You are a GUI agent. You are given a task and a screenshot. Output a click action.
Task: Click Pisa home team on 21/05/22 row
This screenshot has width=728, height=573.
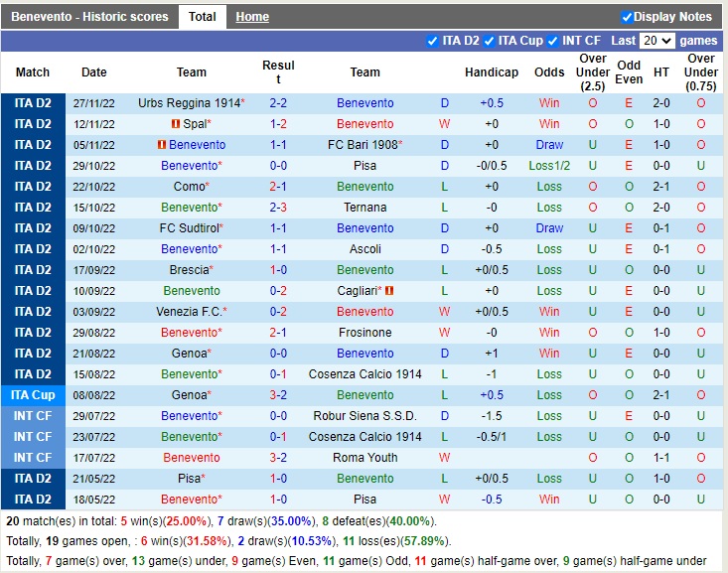pos(189,479)
